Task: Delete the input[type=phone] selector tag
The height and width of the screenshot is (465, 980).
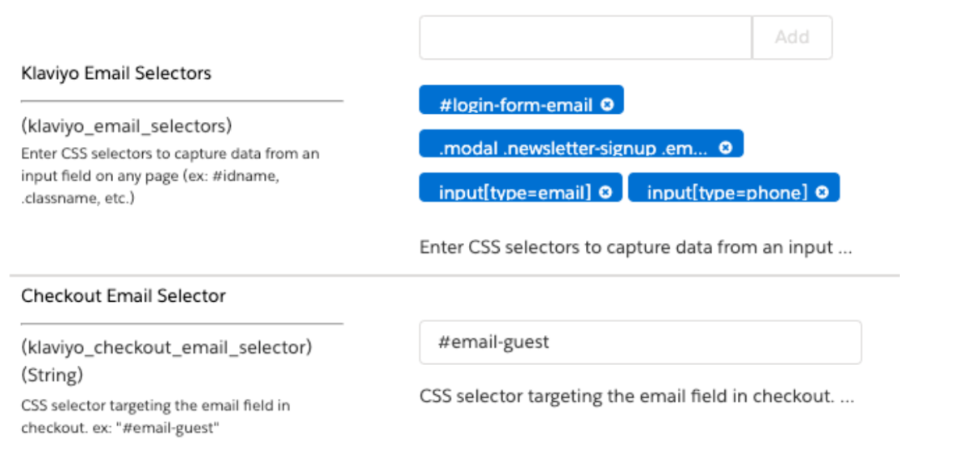Action: click(x=822, y=192)
